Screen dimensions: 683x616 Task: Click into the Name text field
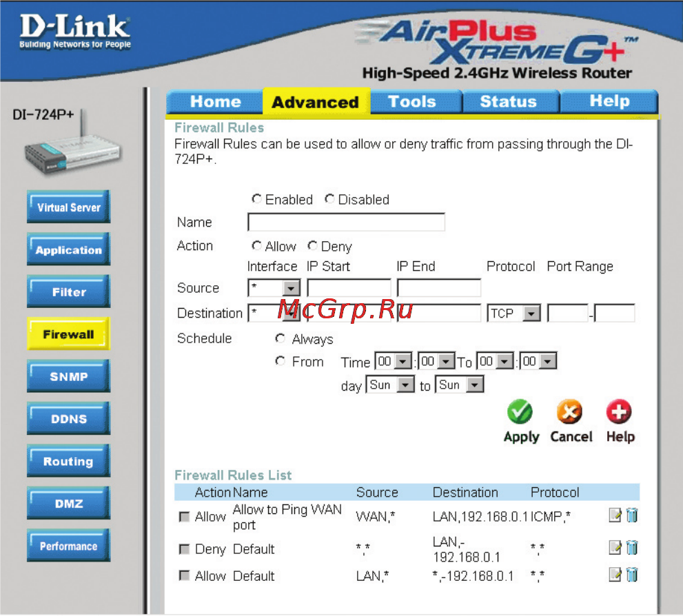346,222
